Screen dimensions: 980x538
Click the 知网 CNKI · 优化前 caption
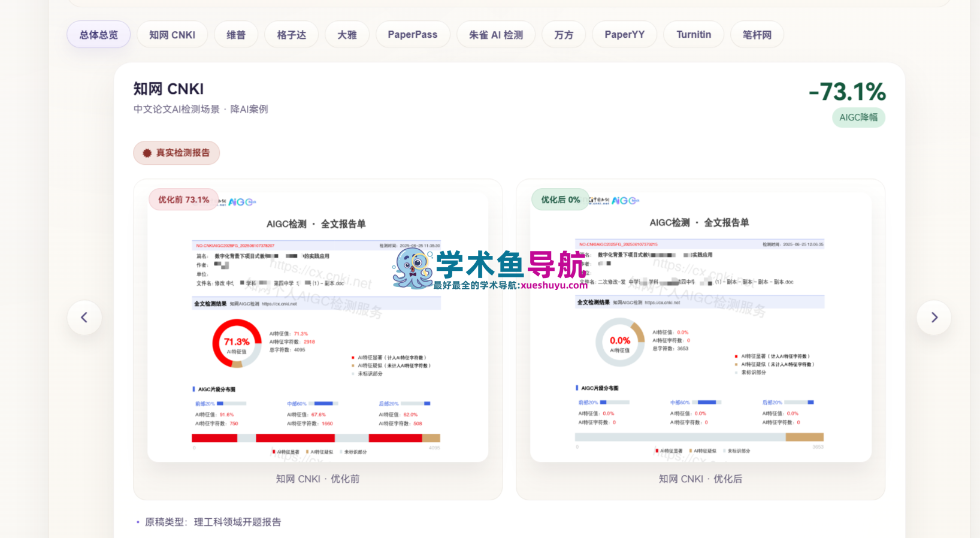(317, 479)
